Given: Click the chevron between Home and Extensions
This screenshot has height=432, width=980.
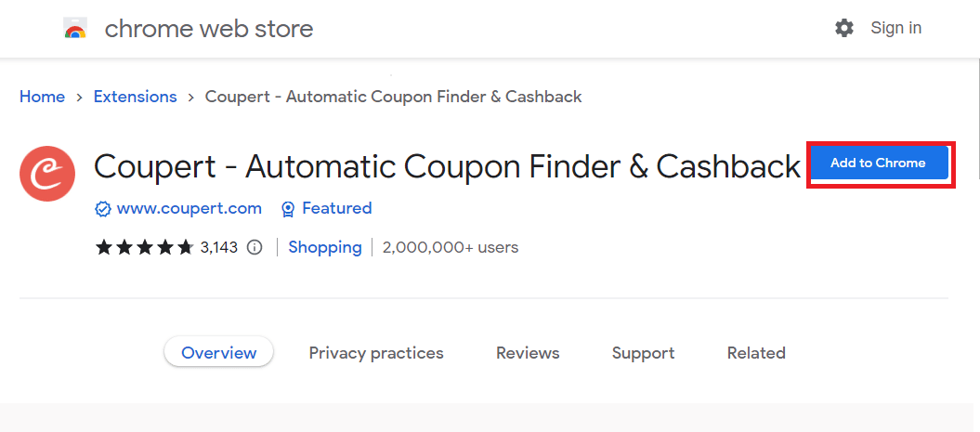Looking at the screenshot, I should 79,98.
